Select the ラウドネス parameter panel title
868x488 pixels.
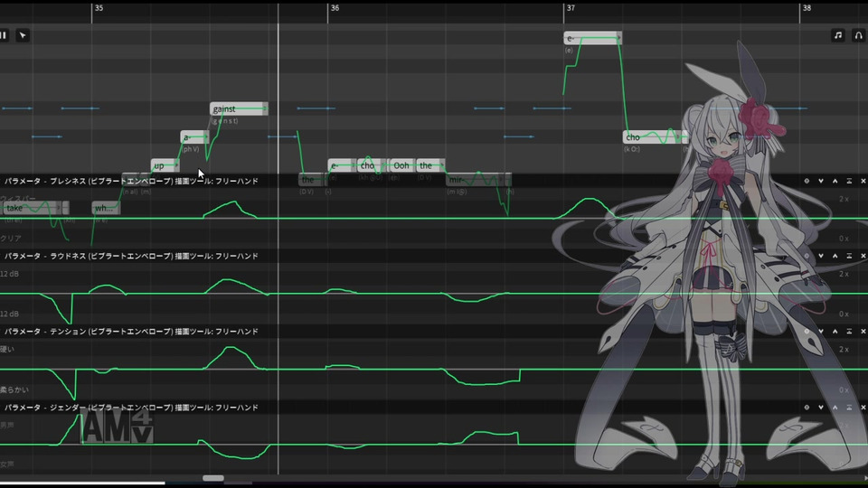(x=131, y=256)
